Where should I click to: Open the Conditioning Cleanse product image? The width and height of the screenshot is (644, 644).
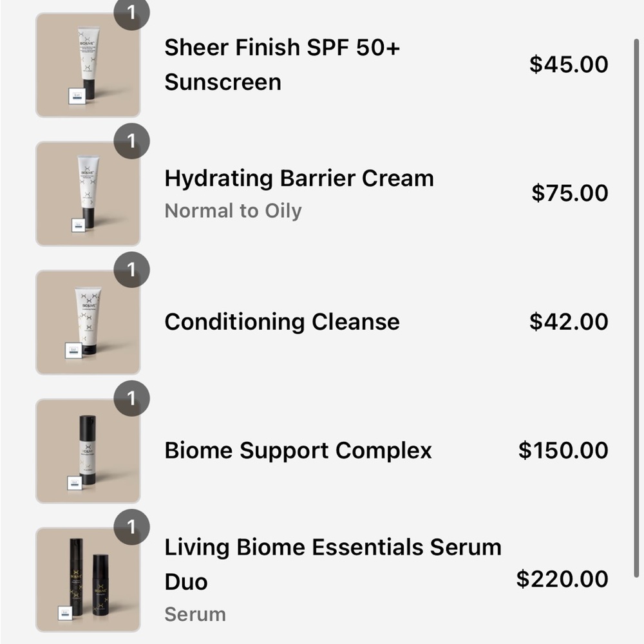click(x=88, y=320)
